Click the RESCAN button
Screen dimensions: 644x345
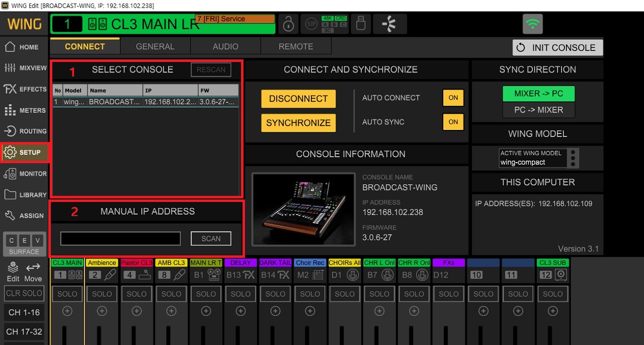(x=211, y=70)
